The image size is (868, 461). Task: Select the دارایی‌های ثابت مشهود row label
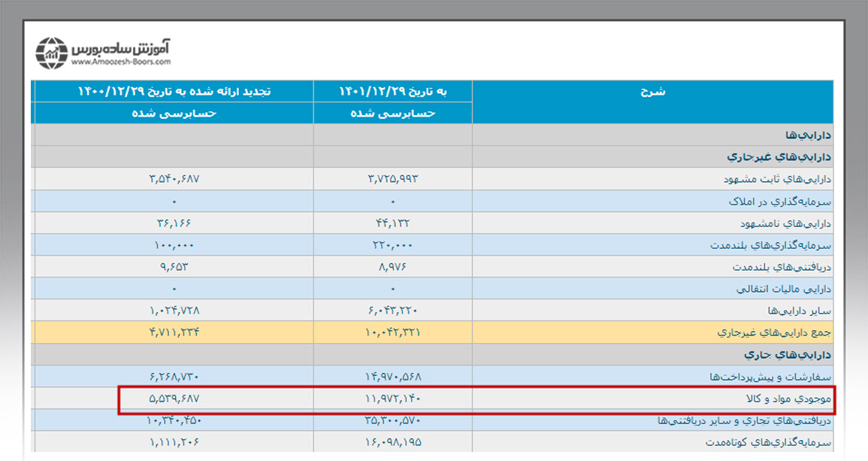click(x=776, y=180)
